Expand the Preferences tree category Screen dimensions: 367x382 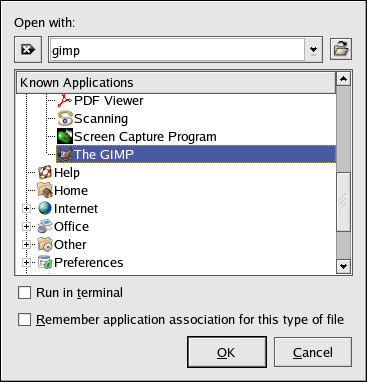tap(26, 263)
